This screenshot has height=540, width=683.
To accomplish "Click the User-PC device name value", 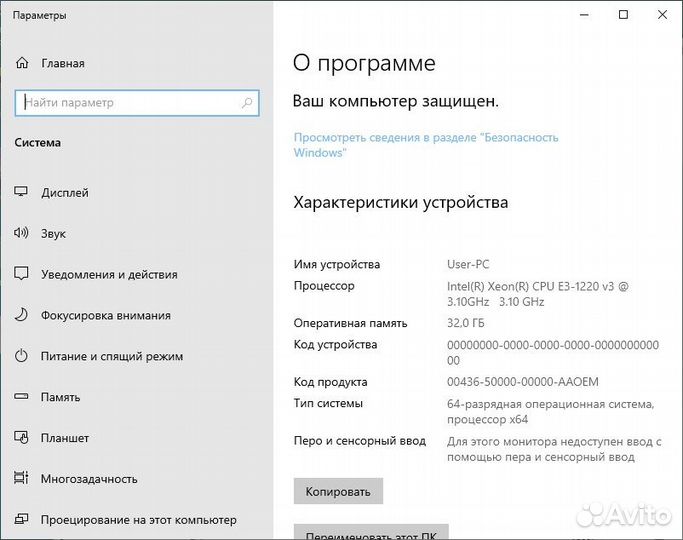I will click(467, 264).
